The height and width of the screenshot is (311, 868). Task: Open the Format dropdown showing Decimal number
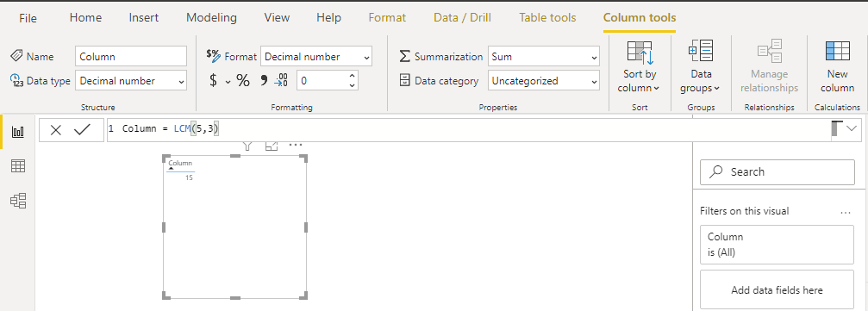pyautogui.click(x=316, y=57)
